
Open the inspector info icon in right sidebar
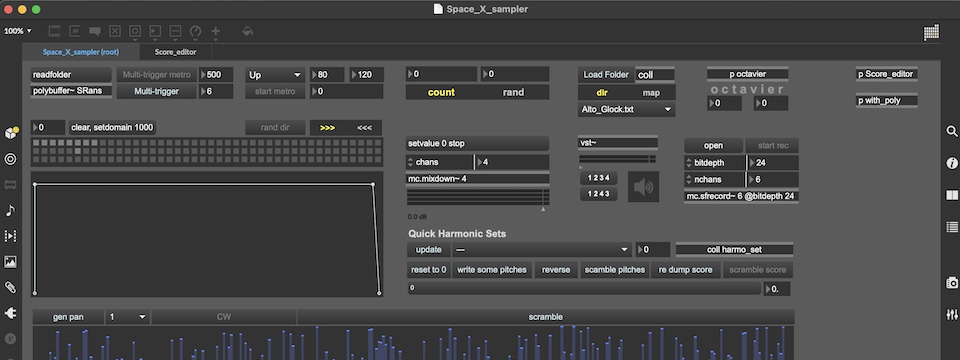(x=951, y=163)
